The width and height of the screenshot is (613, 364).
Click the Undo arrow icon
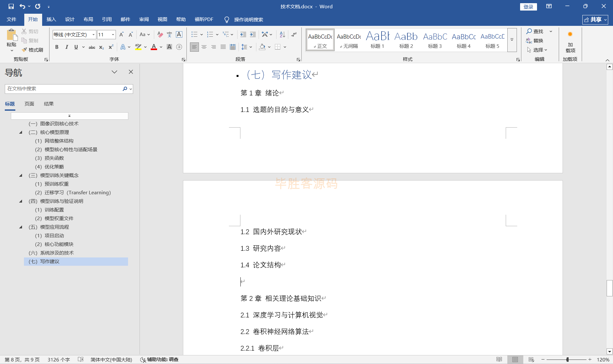22,6
